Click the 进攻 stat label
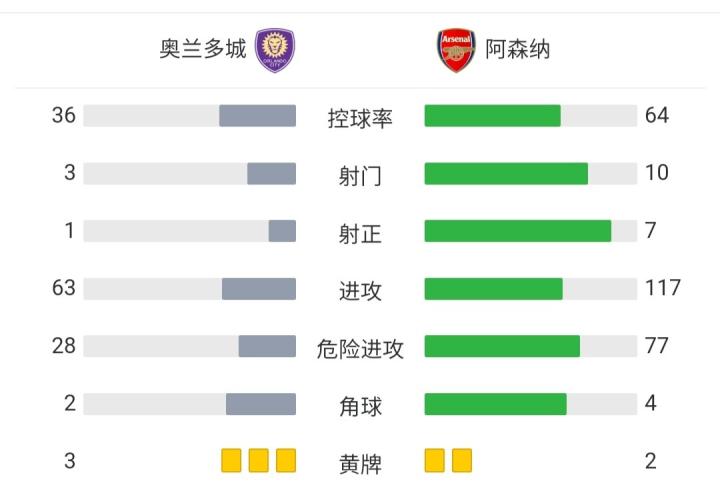Viewport: 720px width, 487px height. (x=360, y=291)
